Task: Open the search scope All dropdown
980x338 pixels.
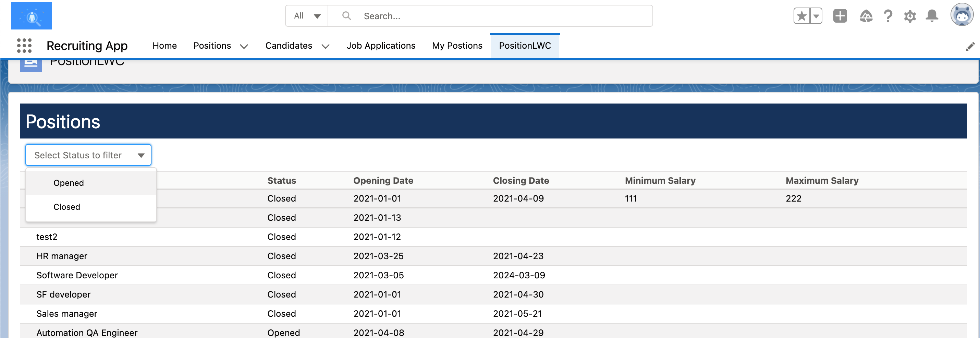Action: pos(307,16)
